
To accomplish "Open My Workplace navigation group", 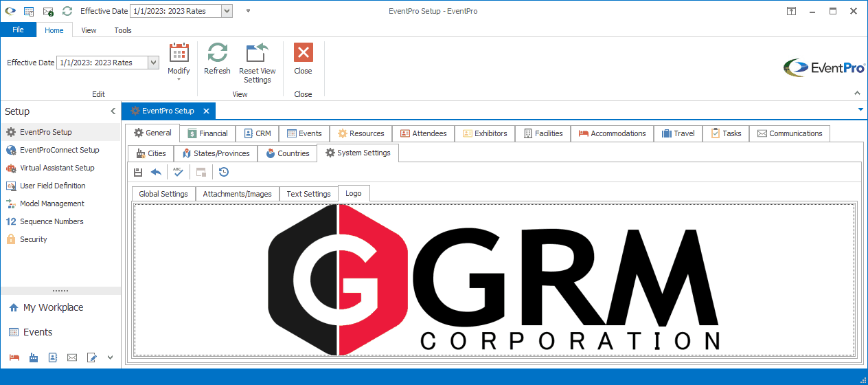I will tap(60, 307).
